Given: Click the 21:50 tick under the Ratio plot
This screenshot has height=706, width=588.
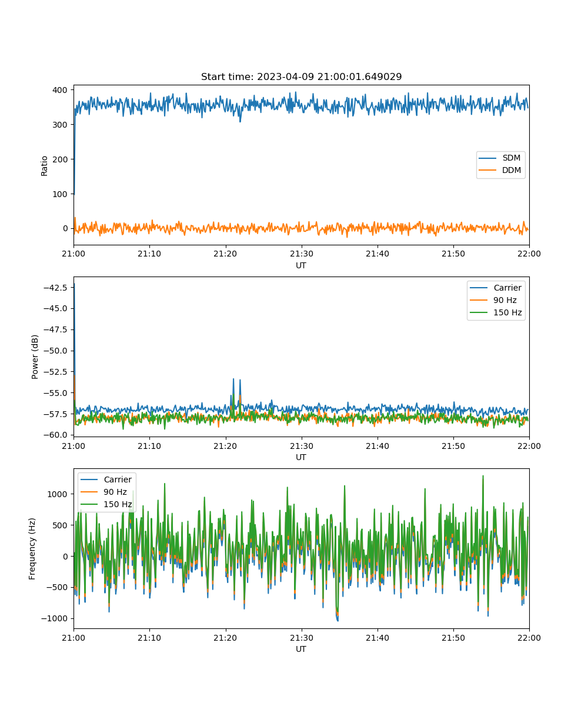Looking at the screenshot, I should tap(453, 254).
